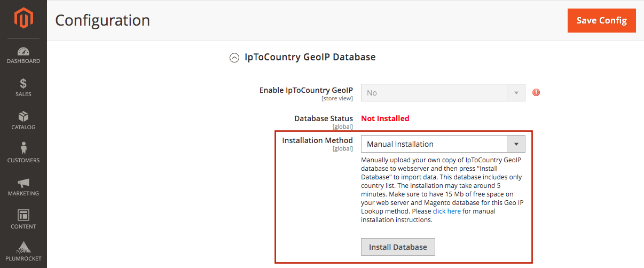Click the red warning icon beside Enable field
The image size is (644, 268).
tap(536, 92)
